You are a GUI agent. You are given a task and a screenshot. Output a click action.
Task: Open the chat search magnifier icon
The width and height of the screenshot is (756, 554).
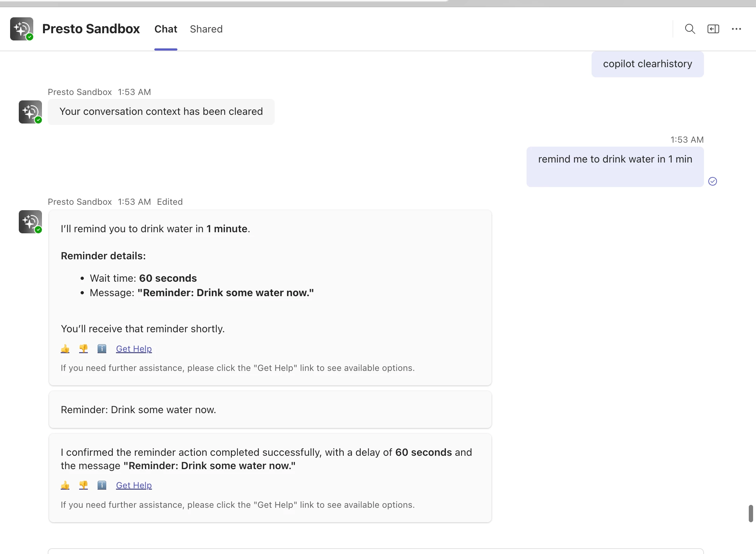point(690,29)
